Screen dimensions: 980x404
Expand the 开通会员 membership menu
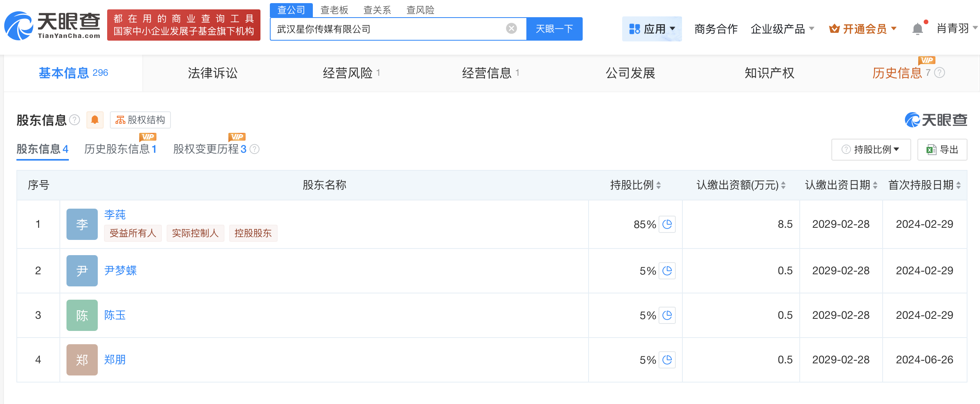[x=862, y=29]
